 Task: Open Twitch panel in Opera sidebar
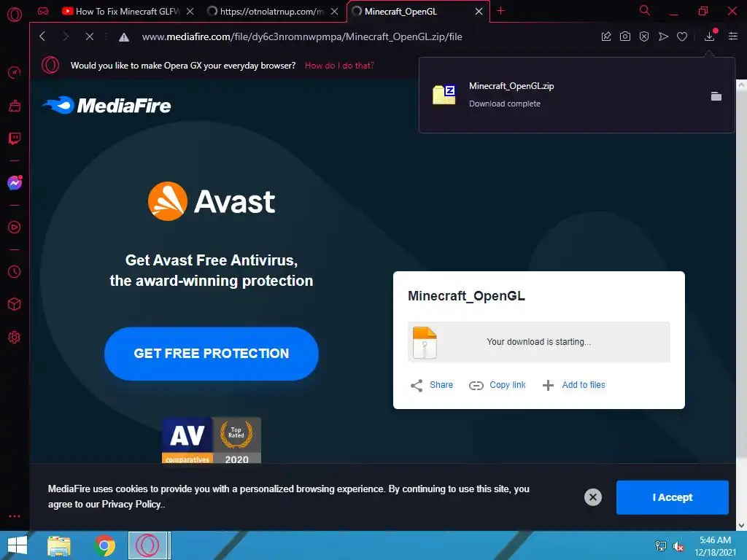(x=15, y=139)
